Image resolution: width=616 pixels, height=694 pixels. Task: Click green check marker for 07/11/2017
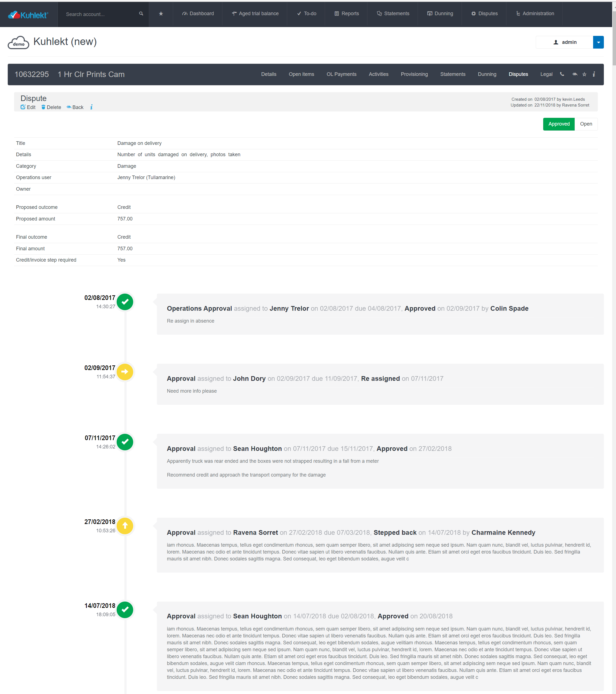click(x=125, y=442)
